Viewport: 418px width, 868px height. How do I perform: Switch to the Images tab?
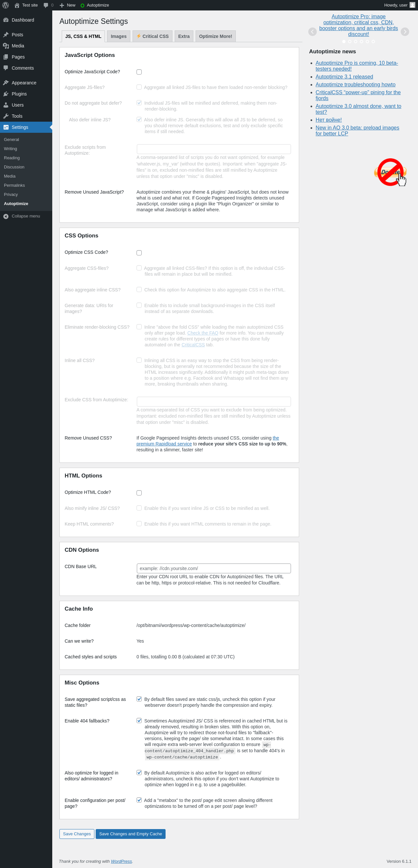[119, 36]
